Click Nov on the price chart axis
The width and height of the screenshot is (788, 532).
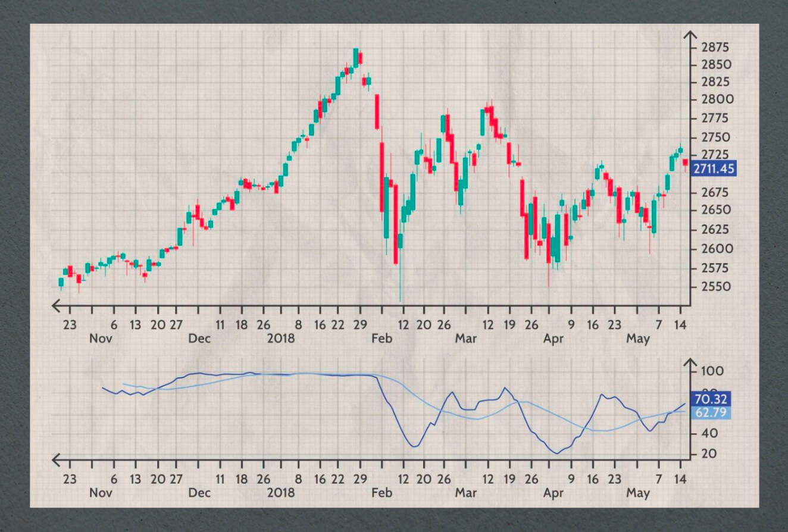[101, 339]
